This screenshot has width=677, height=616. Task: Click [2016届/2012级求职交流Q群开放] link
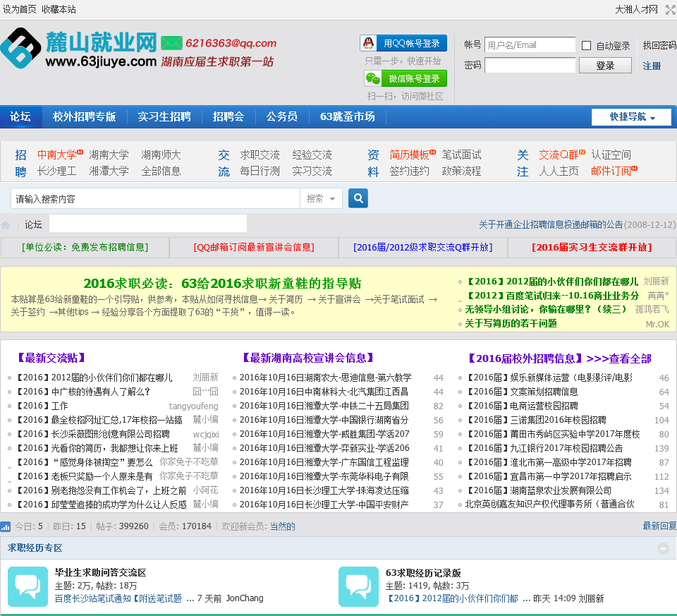(x=422, y=247)
